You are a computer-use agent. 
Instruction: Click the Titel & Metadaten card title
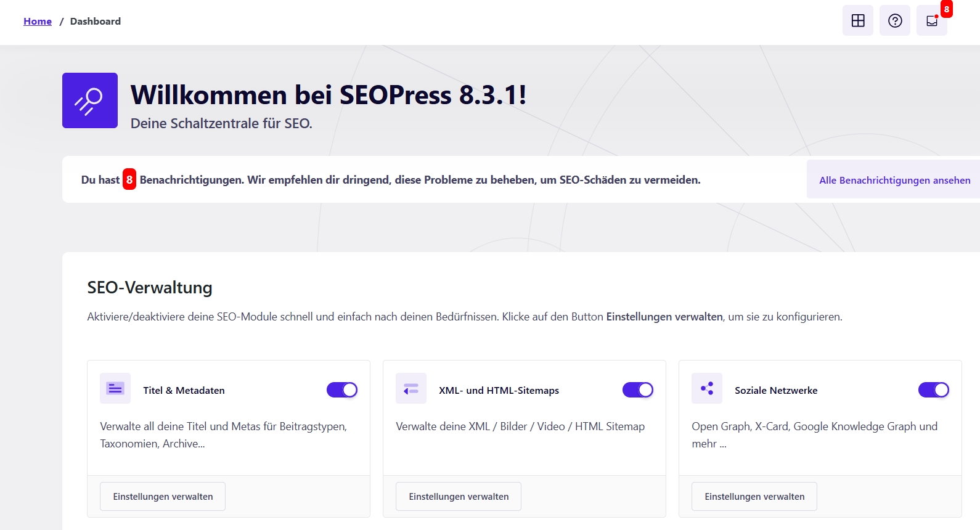[x=184, y=390]
